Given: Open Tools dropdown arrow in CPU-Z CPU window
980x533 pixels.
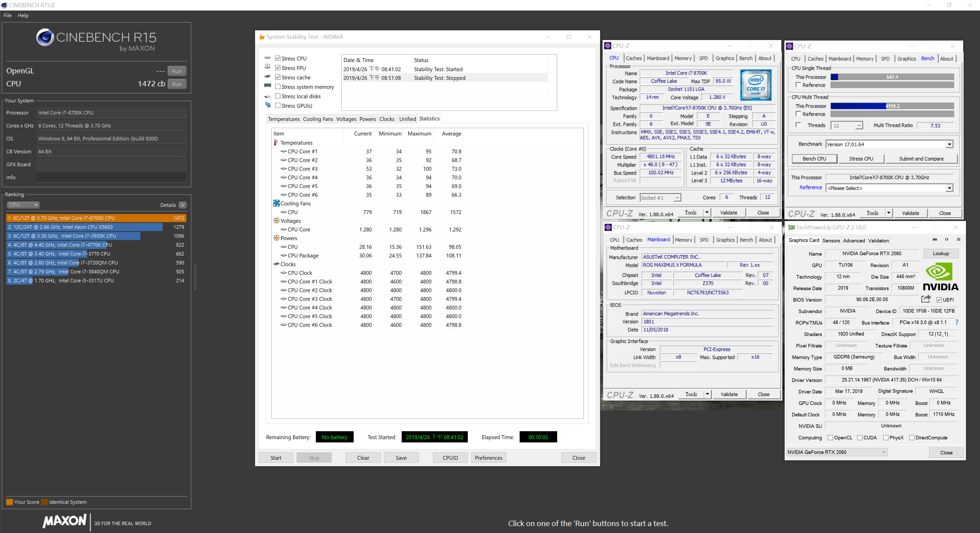Looking at the screenshot, I should [x=707, y=213].
